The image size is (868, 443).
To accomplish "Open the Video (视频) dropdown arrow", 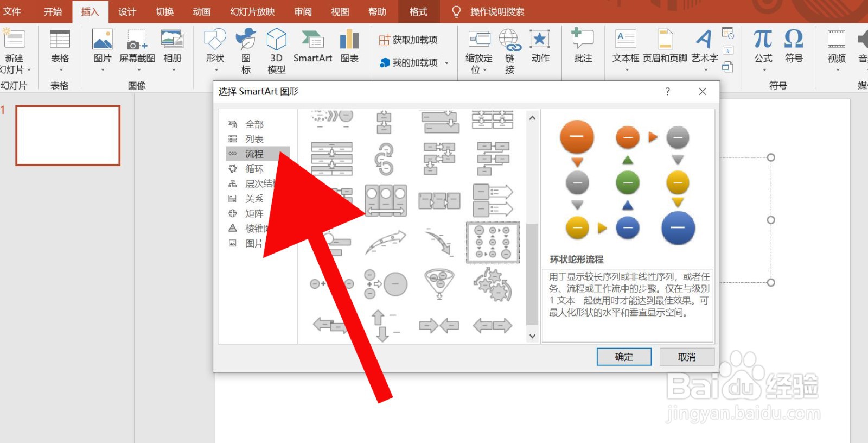I will [838, 70].
